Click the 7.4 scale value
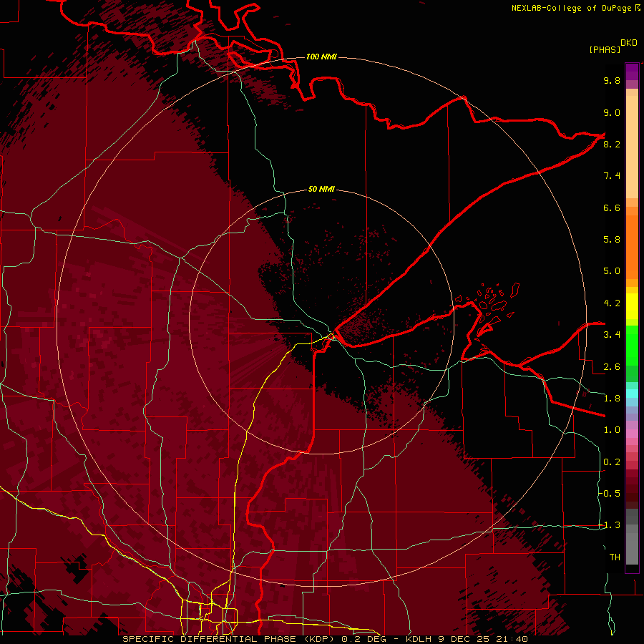The height and width of the screenshot is (644, 644). click(x=612, y=176)
